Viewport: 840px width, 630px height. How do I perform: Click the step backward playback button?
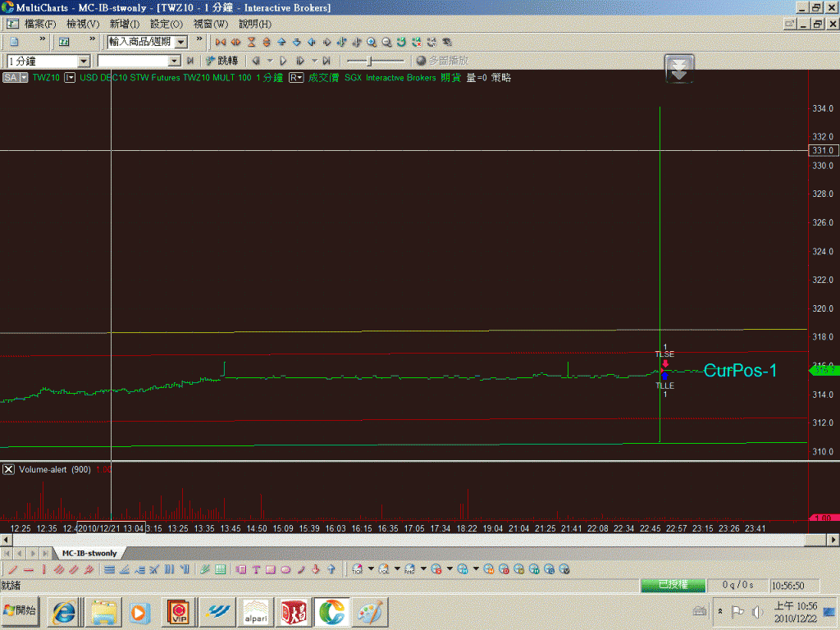coord(256,61)
